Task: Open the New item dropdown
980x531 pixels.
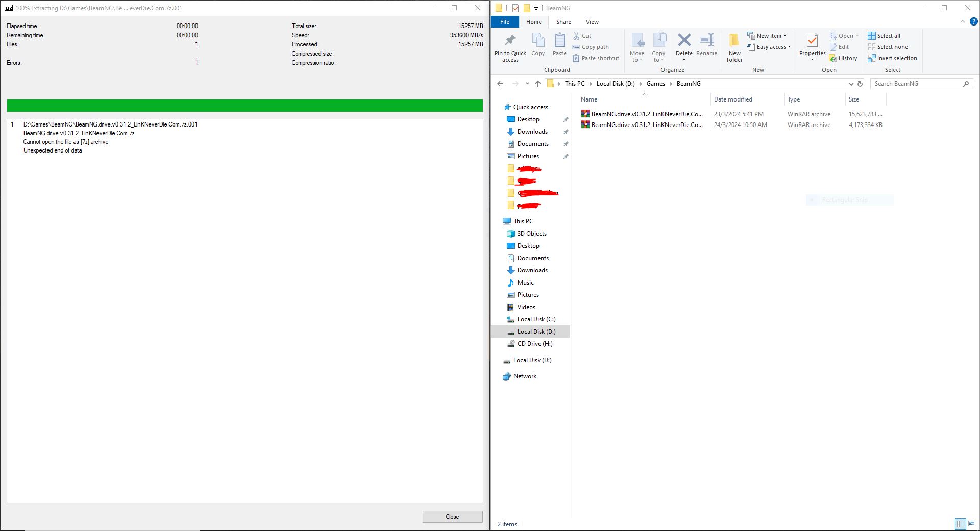Action: (x=767, y=36)
